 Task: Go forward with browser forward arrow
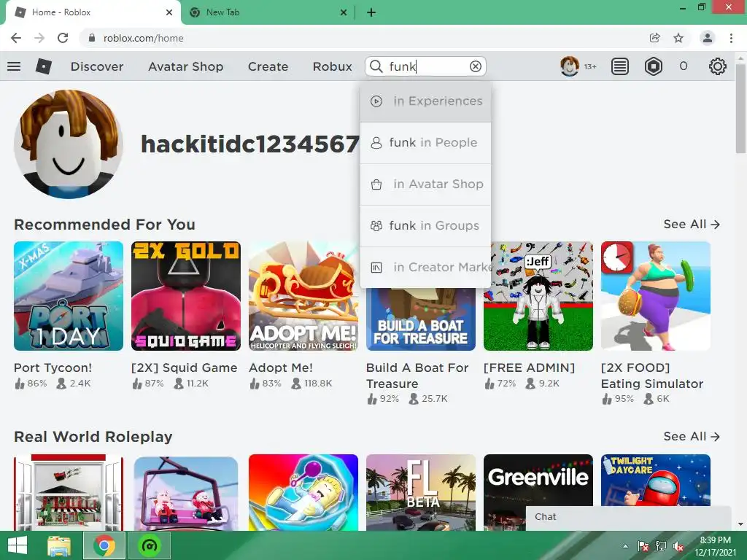click(39, 38)
